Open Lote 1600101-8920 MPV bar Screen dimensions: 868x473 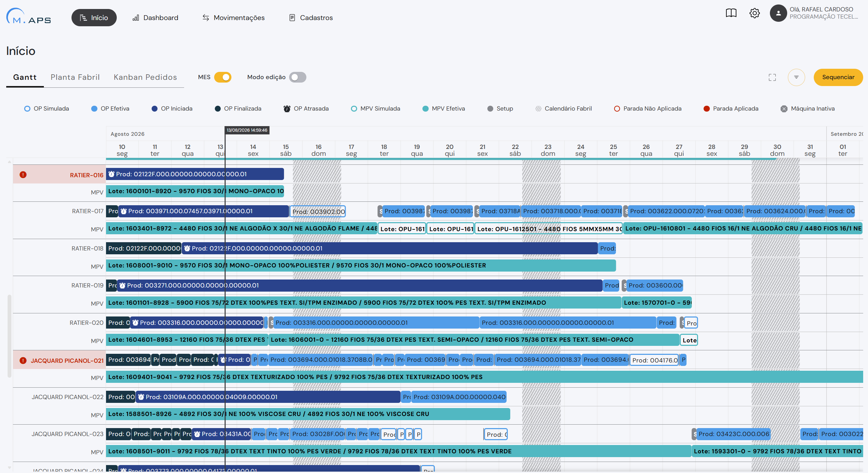(195, 191)
